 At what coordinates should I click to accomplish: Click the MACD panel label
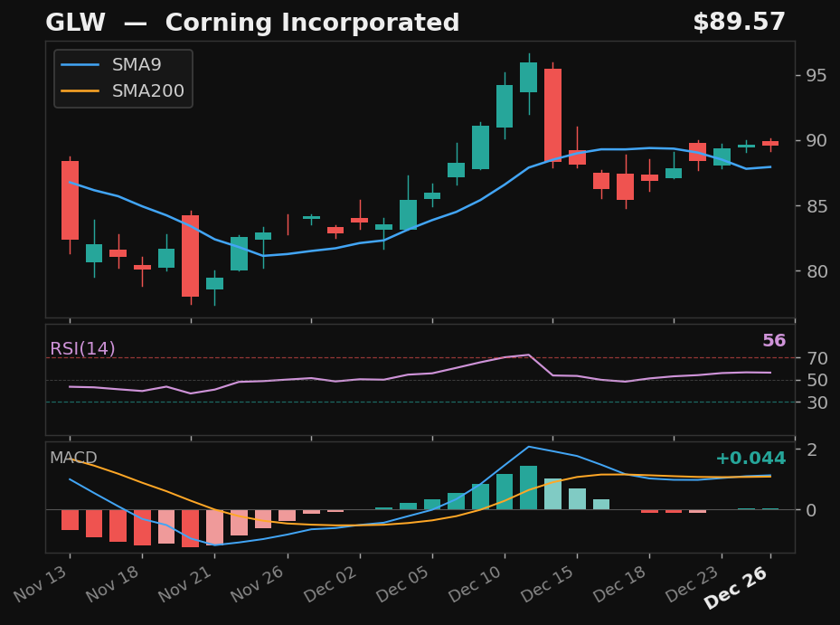[x=73, y=458]
